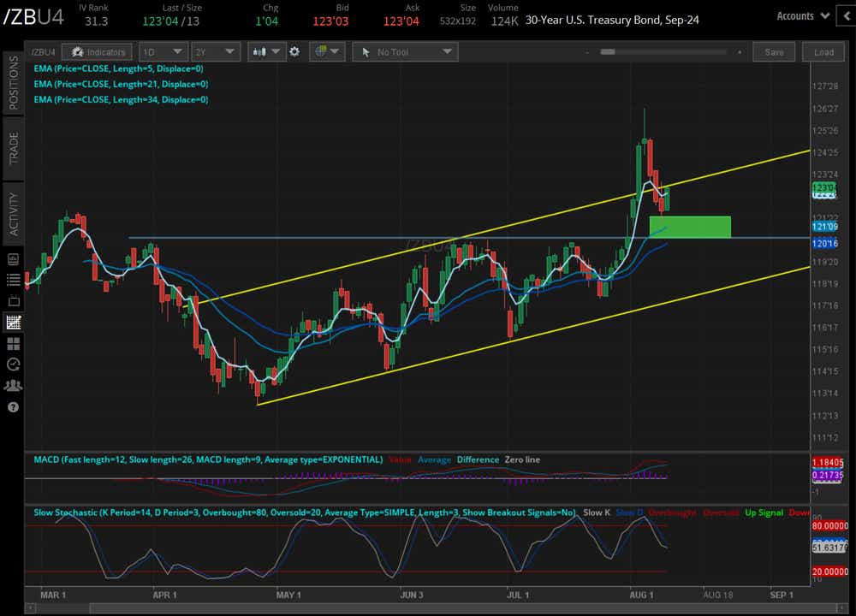Click the horizontal scrollbar right arrow
This screenshot has width=856, height=616.
pyautogui.click(x=842, y=607)
